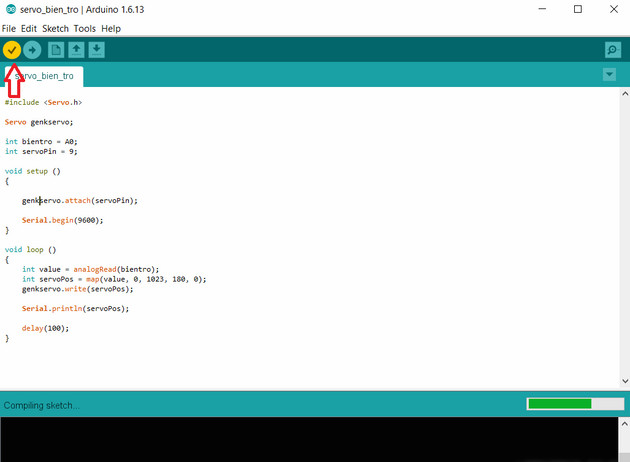Screen dimensions: 630x462
Task: Open the Sketch menu
Action: (55, 29)
